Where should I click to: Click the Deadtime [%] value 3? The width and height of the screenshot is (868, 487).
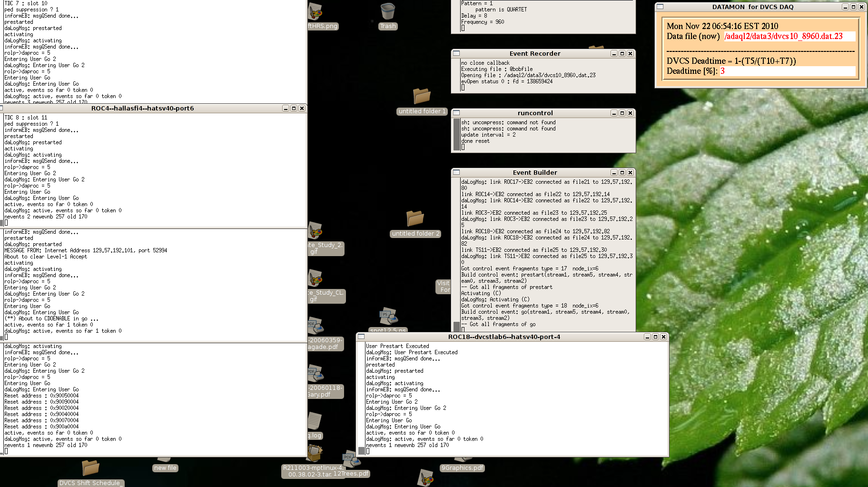722,71
